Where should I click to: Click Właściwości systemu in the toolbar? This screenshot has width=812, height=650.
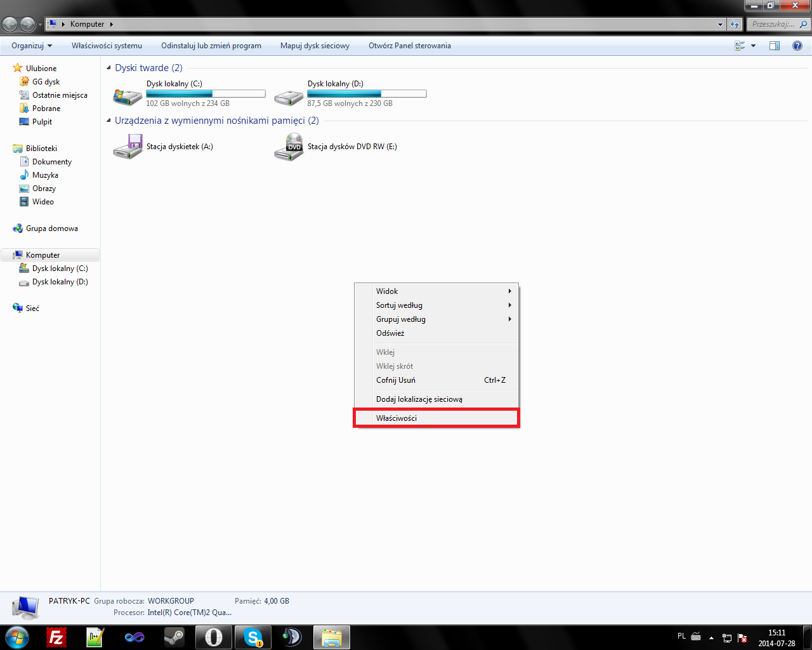click(107, 46)
